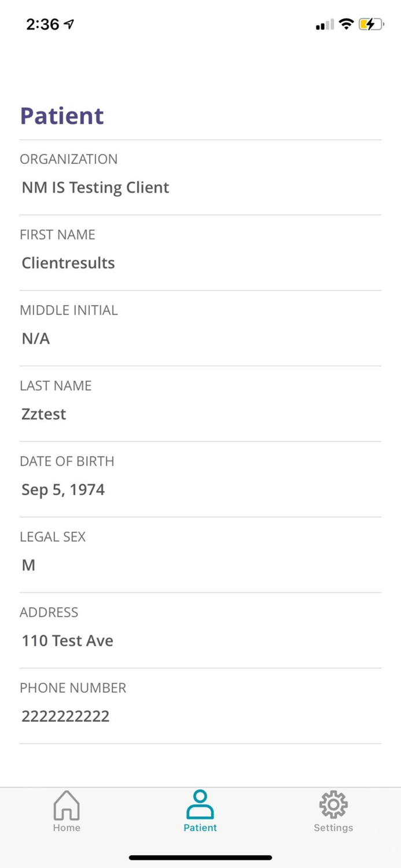Select the phone number 2222222222
Viewport: 401px width, 868px height.
click(65, 716)
